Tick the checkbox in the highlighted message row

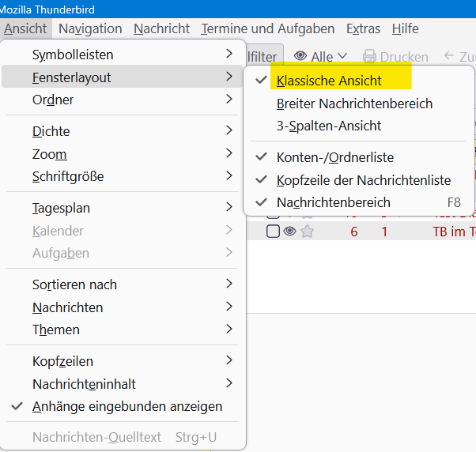point(273,232)
